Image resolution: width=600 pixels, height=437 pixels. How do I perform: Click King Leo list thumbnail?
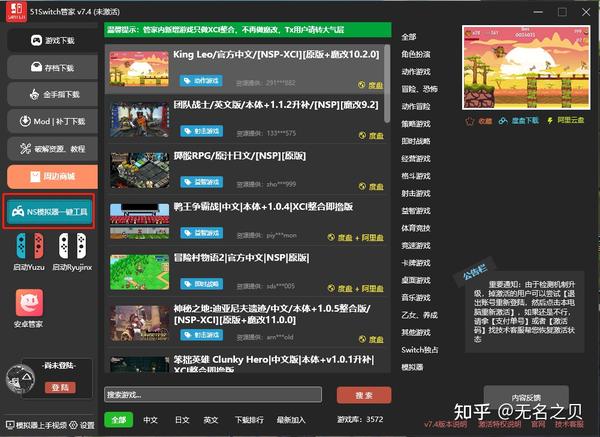139,69
